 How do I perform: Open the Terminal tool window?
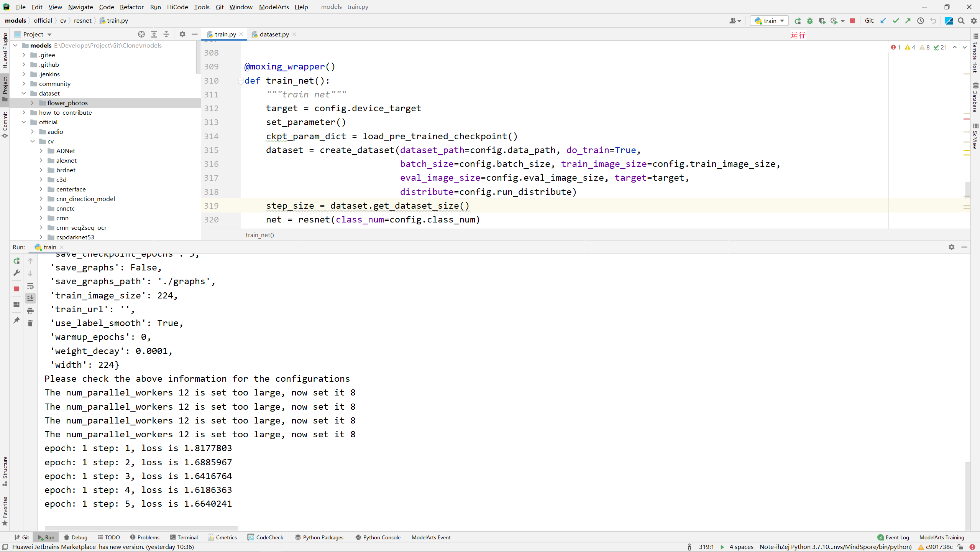tap(184, 537)
